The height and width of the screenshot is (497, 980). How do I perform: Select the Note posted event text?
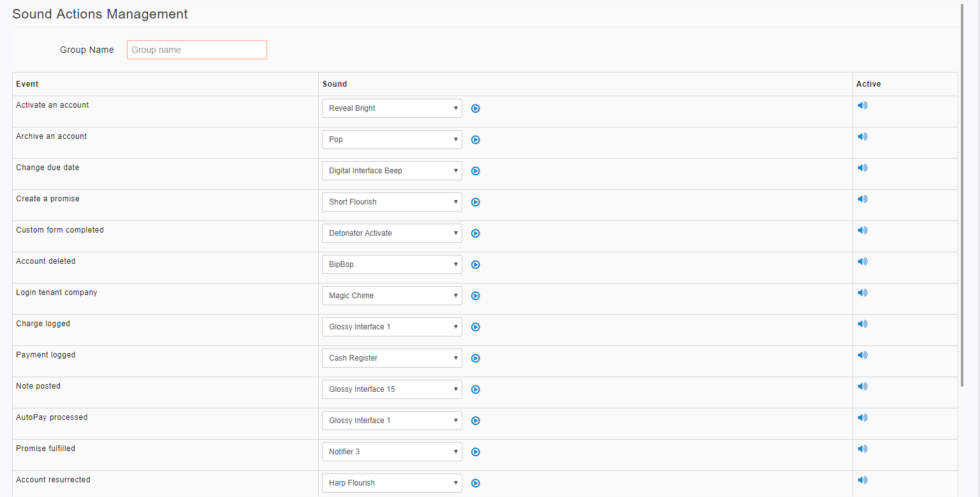38,386
